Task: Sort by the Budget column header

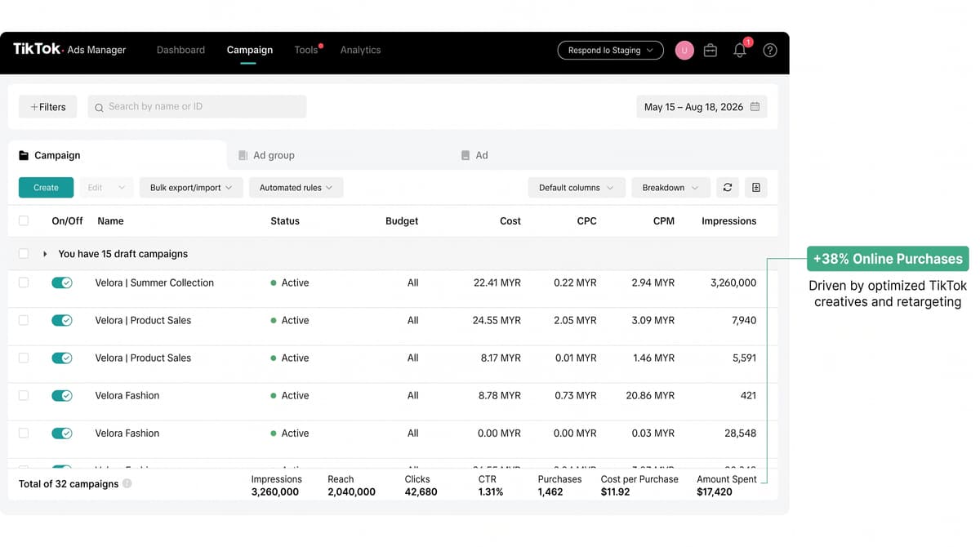Action: coord(402,221)
